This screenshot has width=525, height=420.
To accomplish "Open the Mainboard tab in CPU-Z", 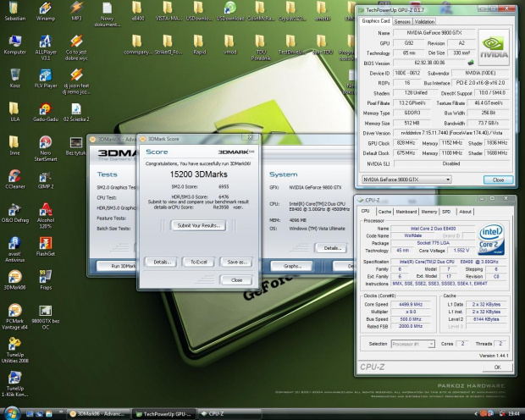I will point(406,212).
